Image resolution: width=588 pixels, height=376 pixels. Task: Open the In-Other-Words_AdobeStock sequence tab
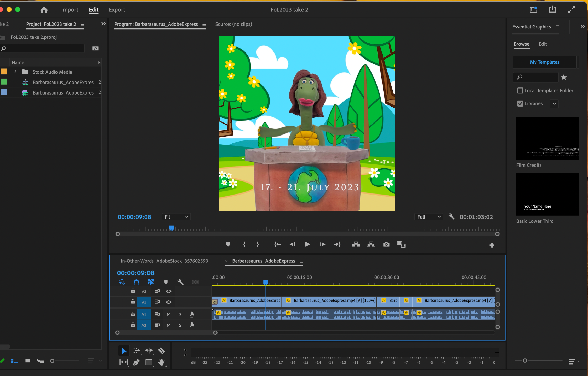pos(164,261)
